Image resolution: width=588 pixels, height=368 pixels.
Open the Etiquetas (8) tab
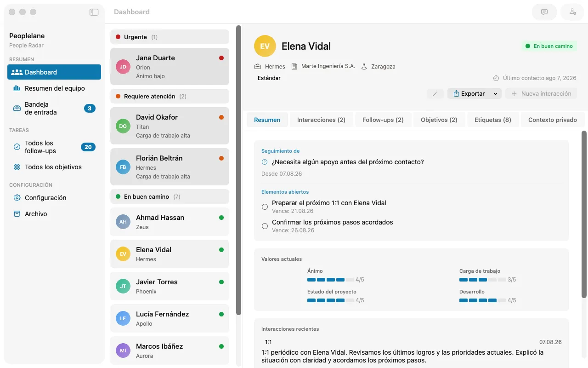coord(492,120)
